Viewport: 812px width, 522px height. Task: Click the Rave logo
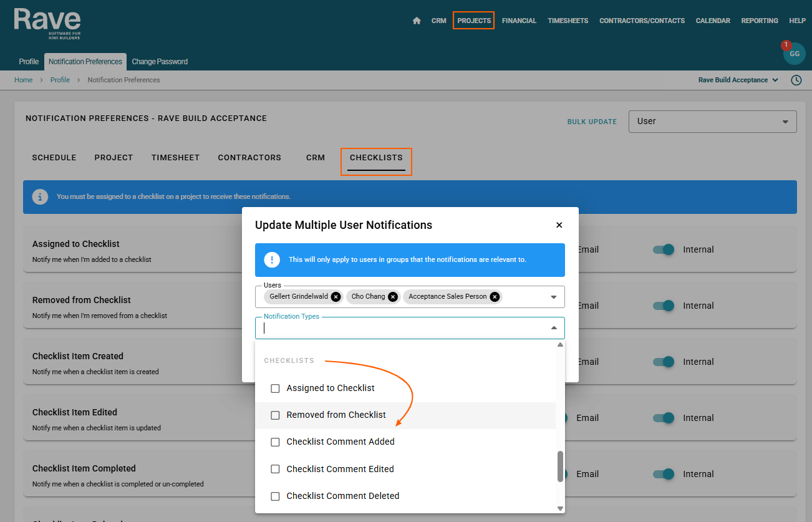[47, 24]
